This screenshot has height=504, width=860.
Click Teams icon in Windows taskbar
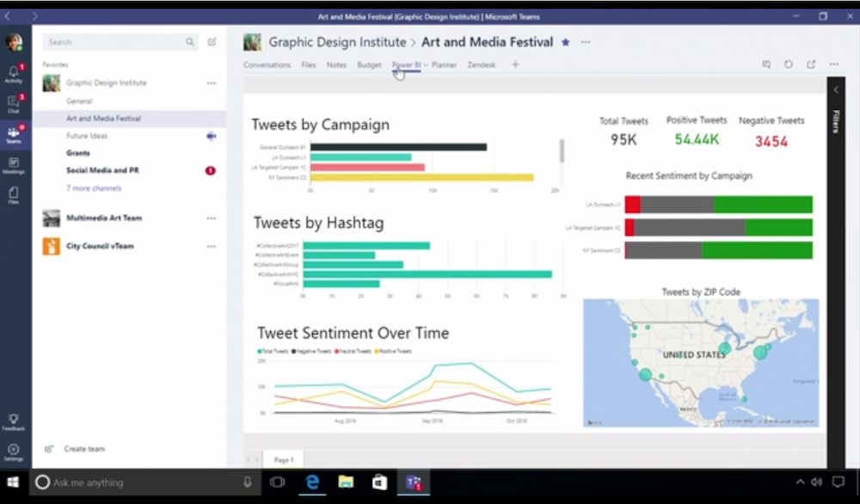coord(414,482)
